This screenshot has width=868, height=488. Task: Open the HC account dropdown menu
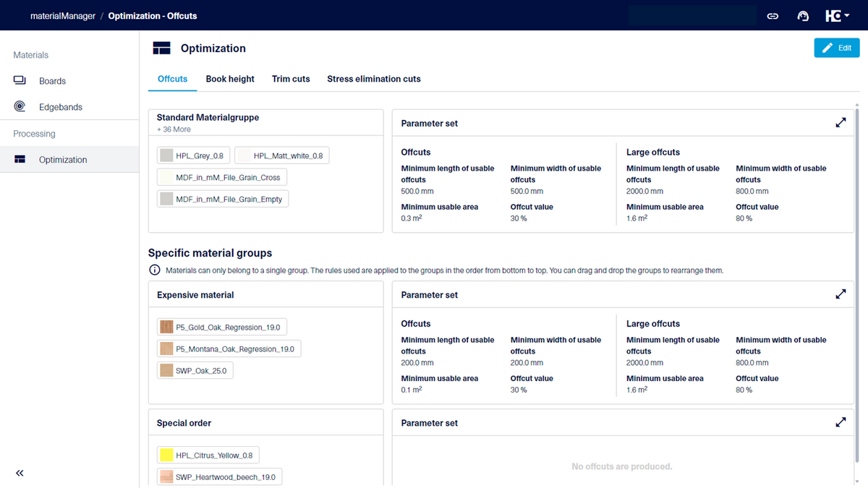(837, 16)
